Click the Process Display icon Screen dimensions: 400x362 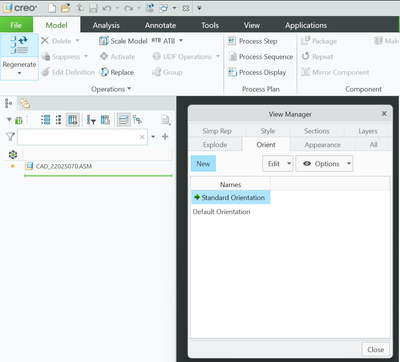click(232, 72)
